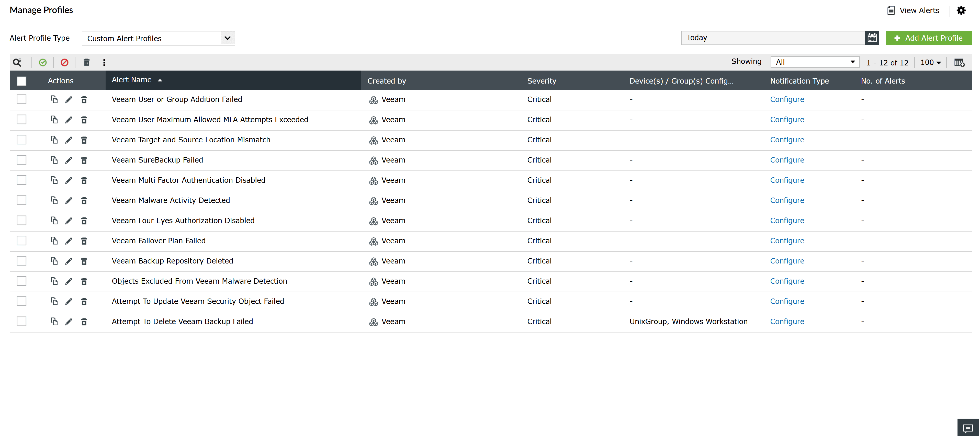Click the search magnifier icon in toolbar
Image resolution: width=980 pixels, height=436 pixels.
pos(17,62)
